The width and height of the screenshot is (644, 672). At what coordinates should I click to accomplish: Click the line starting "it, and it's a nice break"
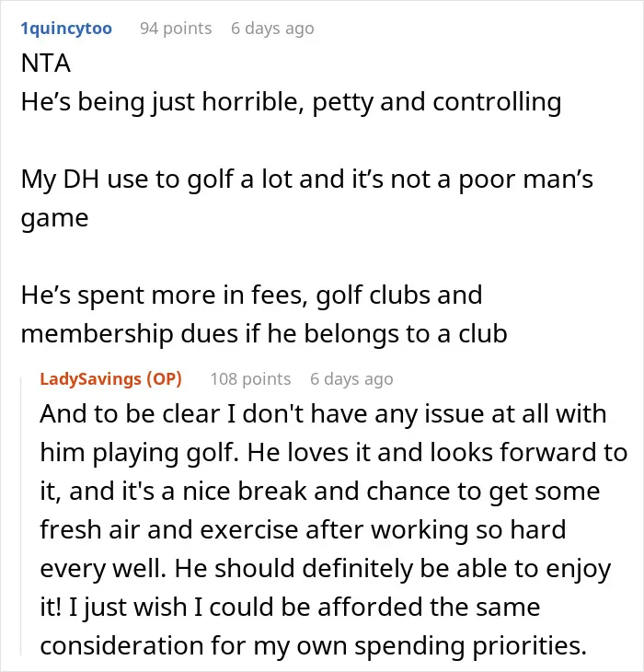pyautogui.click(x=320, y=492)
